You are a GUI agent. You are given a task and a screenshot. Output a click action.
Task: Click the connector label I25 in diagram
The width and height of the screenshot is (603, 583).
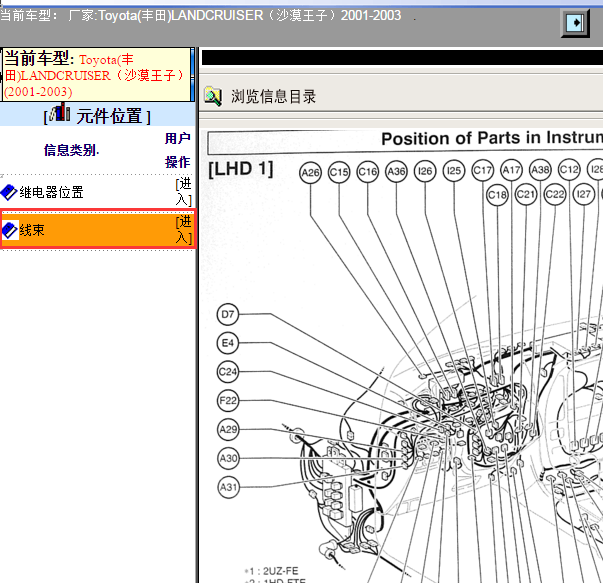click(454, 170)
